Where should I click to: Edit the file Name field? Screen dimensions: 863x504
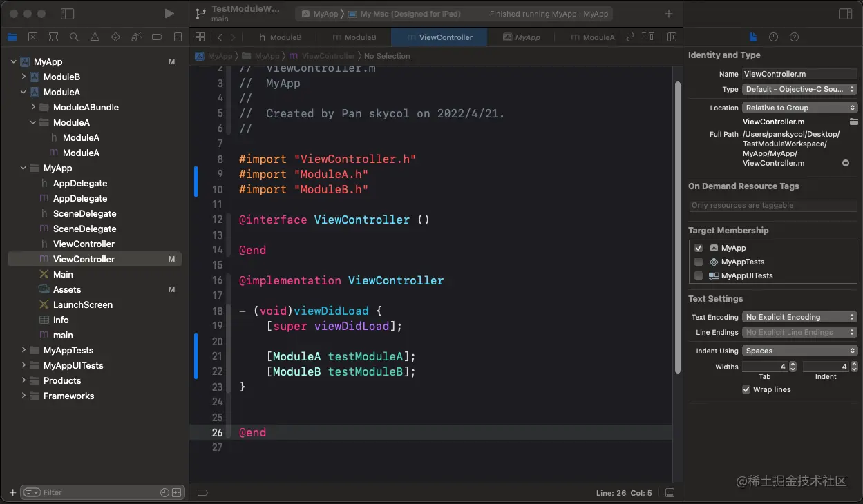pyautogui.click(x=799, y=74)
